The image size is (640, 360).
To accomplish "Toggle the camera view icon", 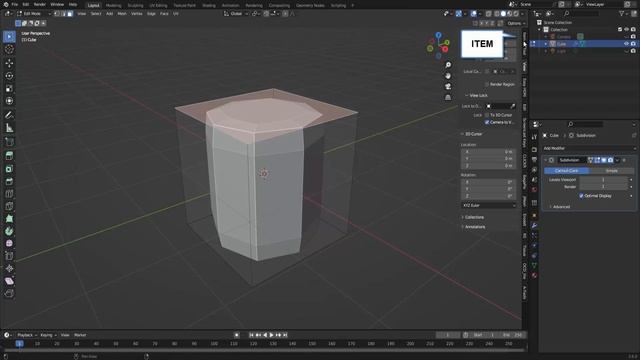I will click(448, 87).
